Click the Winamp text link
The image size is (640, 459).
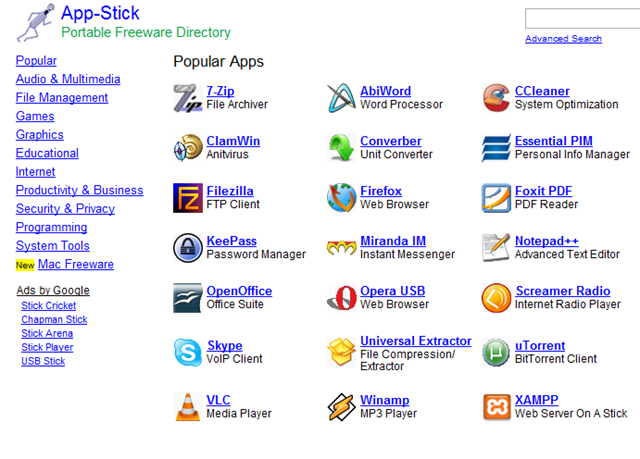384,400
